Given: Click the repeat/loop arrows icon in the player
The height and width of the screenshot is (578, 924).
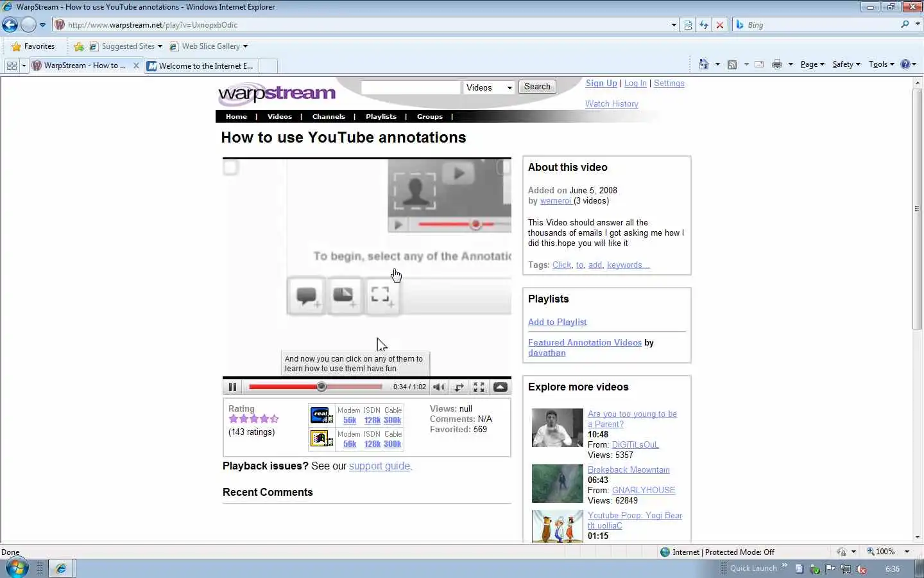Looking at the screenshot, I should coord(459,387).
